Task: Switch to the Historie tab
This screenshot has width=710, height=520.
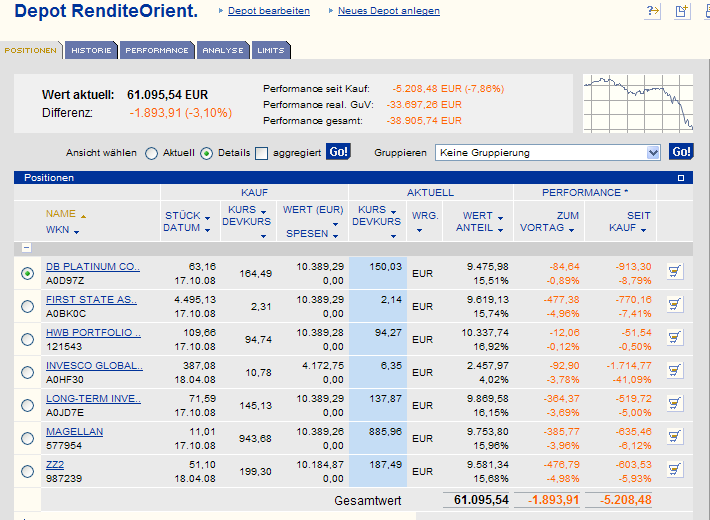Action: coord(92,50)
